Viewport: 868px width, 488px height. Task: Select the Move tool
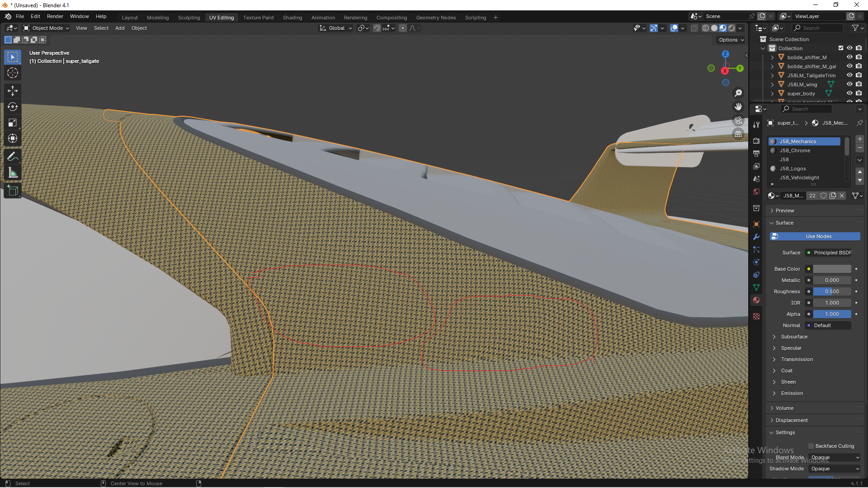[13, 91]
